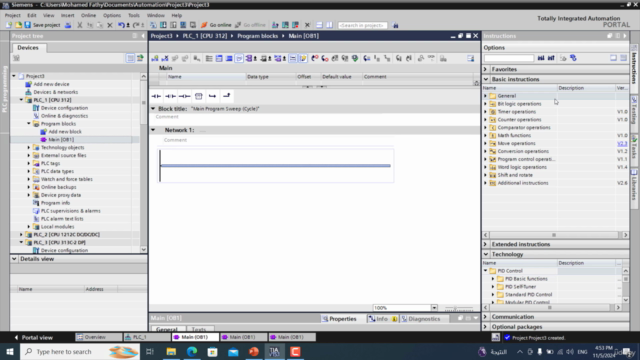Open TIA Portal from Windows taskbar
640x360 pixels.
click(274, 351)
